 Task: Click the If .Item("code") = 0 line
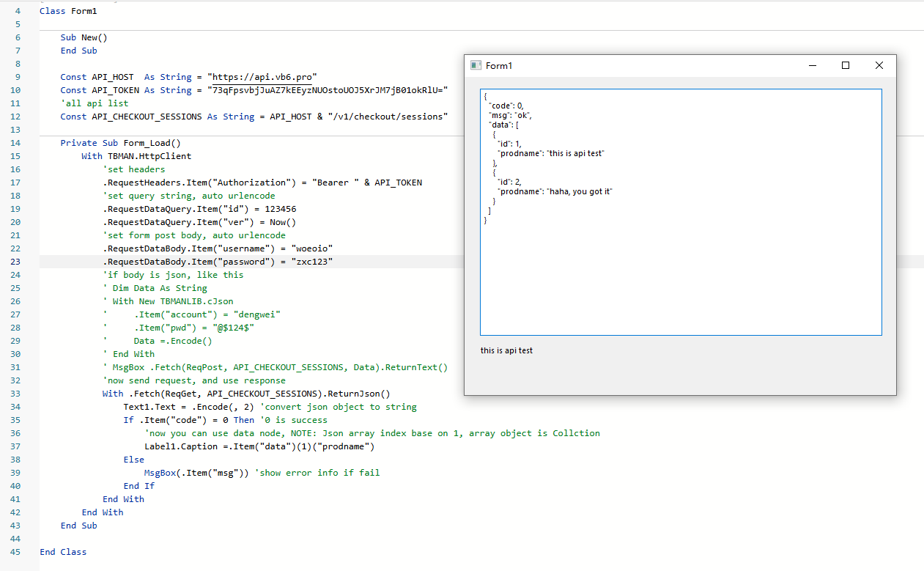(x=226, y=420)
